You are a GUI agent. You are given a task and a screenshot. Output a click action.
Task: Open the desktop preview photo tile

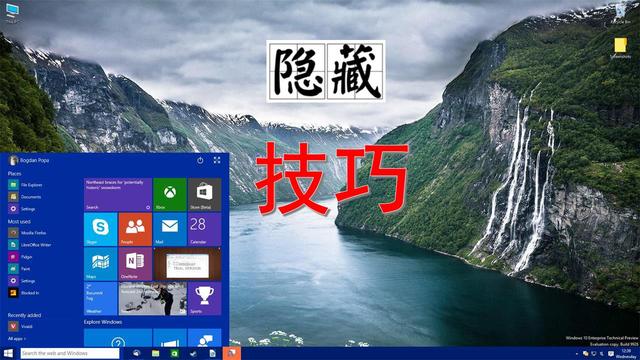(x=187, y=264)
